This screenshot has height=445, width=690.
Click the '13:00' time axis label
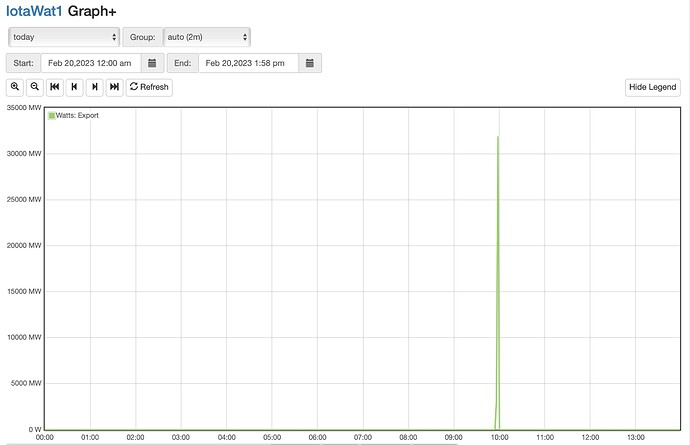click(636, 438)
